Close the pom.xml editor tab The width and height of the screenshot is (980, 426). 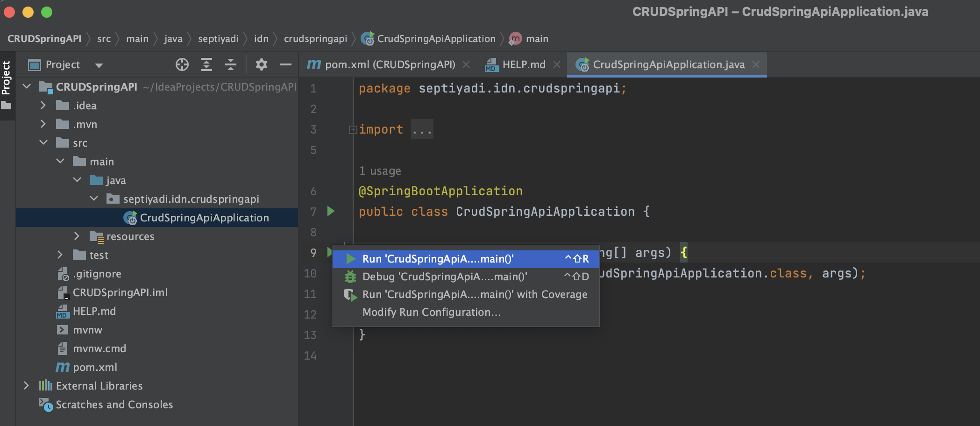[x=466, y=64]
